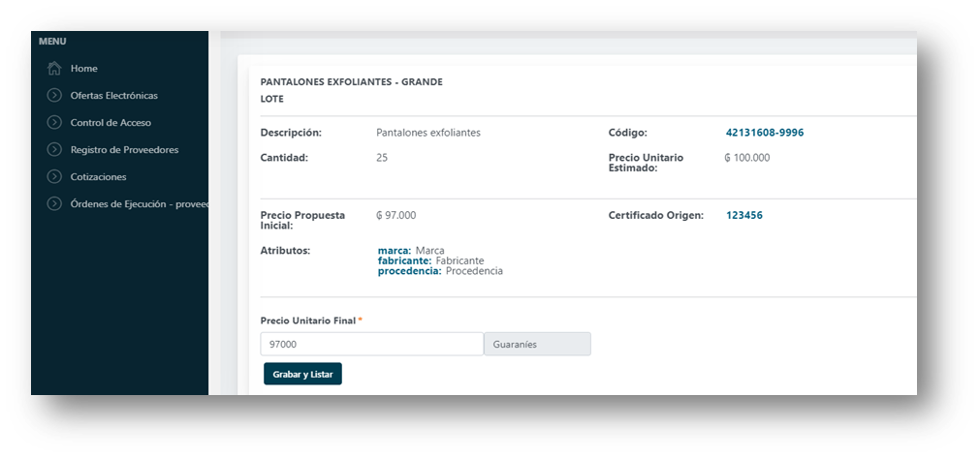Click the arrow icon beside Ofertas Electrónicas
The width and height of the screenshot is (980, 458).
(54, 96)
